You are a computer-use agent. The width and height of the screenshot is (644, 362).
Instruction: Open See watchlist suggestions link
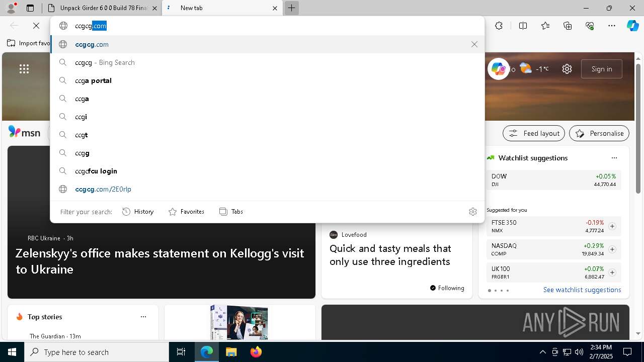582,290
